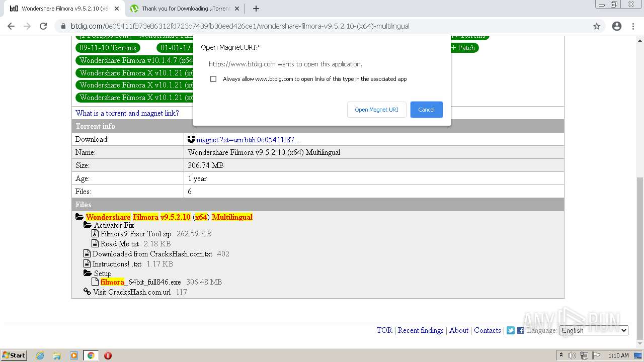Click the 1:10 AM system clock
The image size is (644, 362).
click(x=618, y=355)
